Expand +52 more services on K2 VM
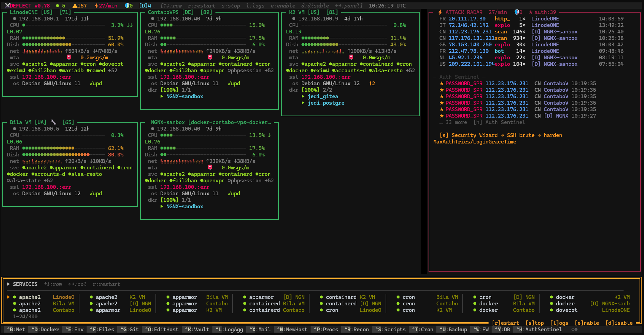This screenshot has width=644, height=335. point(410,71)
